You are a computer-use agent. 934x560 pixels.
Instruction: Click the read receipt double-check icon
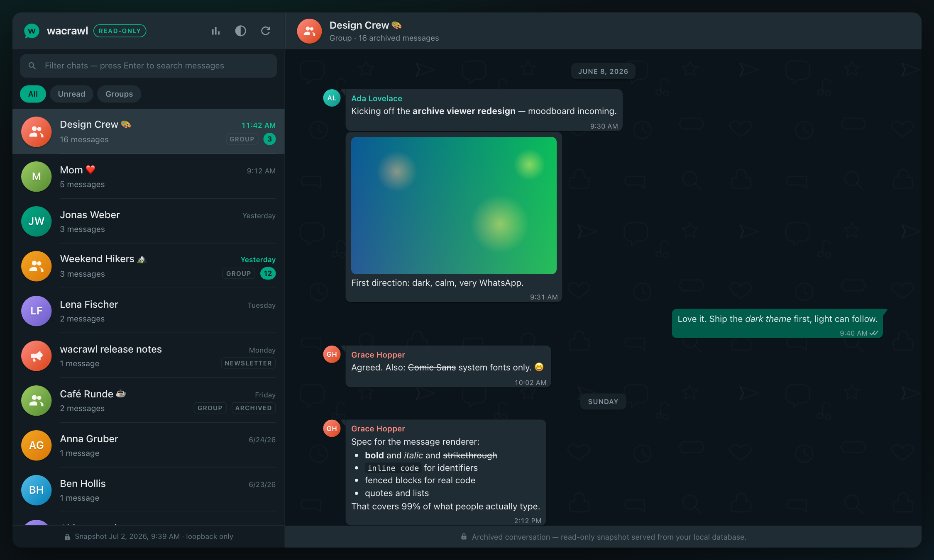point(874,333)
